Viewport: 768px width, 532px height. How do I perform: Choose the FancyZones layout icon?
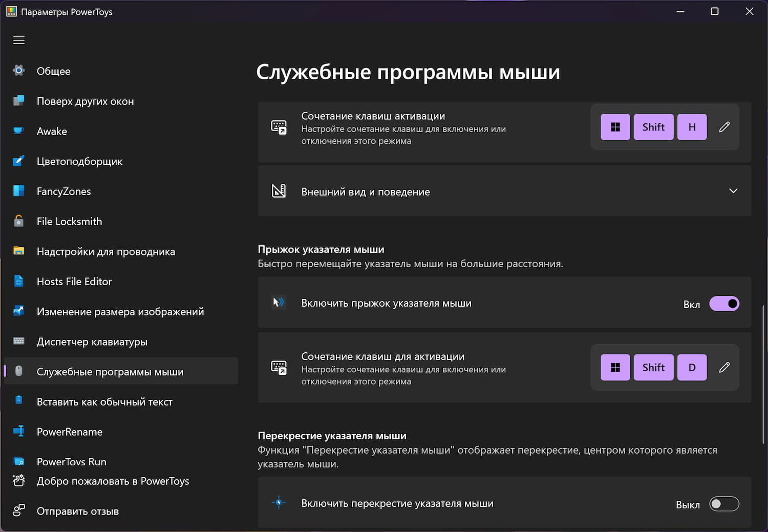[19, 191]
